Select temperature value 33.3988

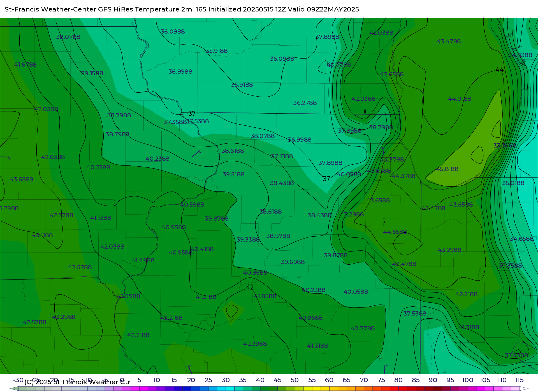pyautogui.click(x=505, y=146)
